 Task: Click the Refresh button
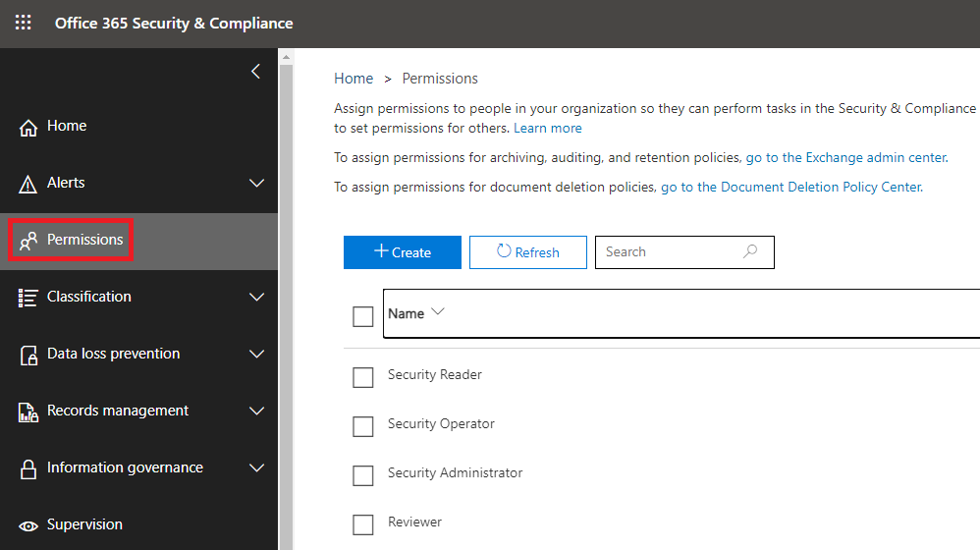point(528,252)
